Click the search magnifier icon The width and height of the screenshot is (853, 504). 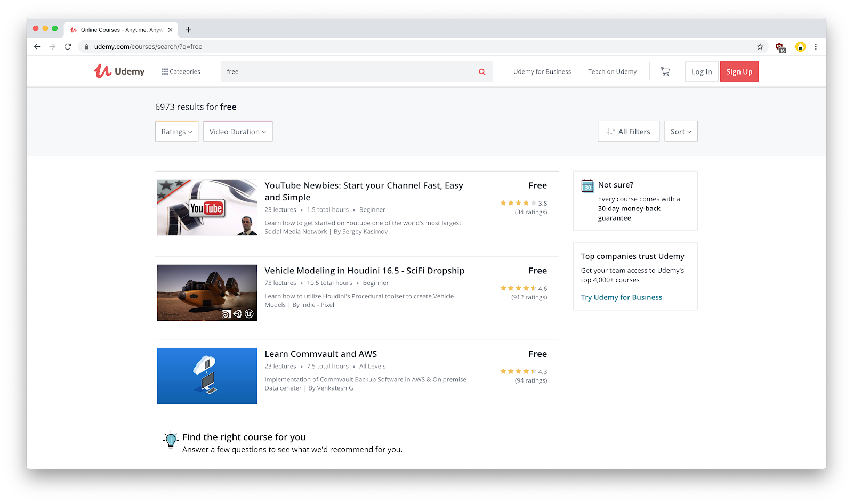coord(482,72)
